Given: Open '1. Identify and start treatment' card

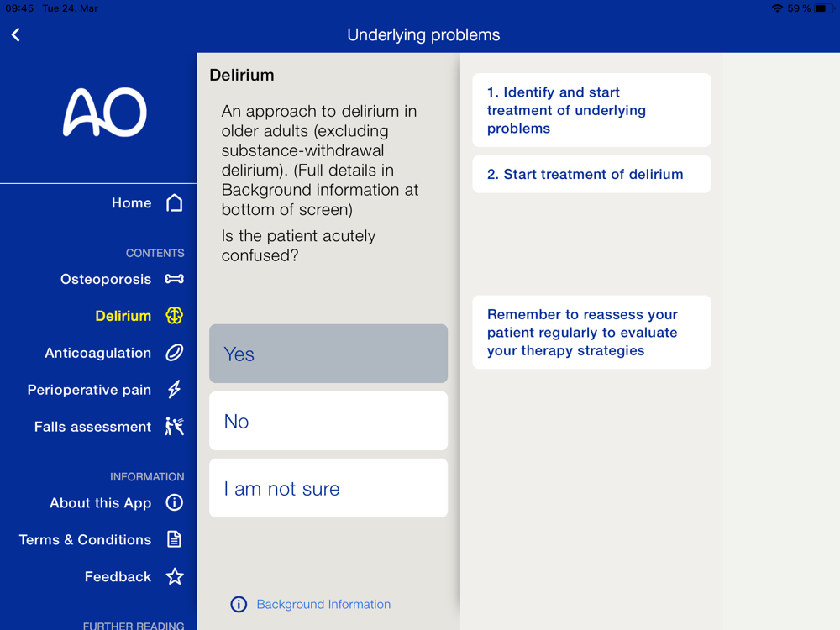Looking at the screenshot, I should [x=591, y=110].
